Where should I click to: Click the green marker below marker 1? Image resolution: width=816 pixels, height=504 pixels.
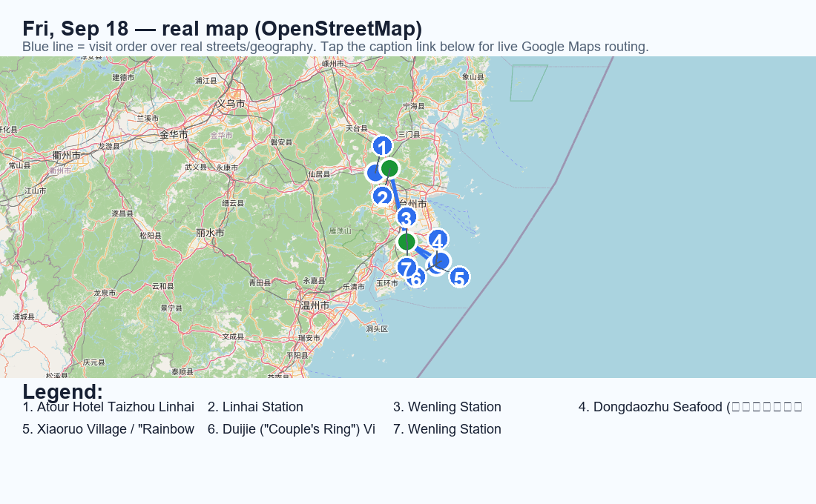(x=389, y=168)
